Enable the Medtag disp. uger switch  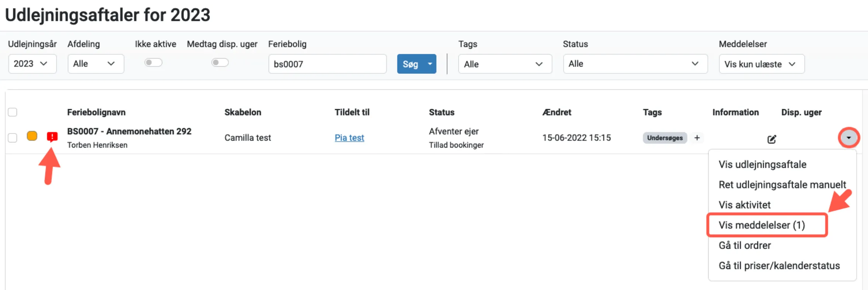coord(220,62)
